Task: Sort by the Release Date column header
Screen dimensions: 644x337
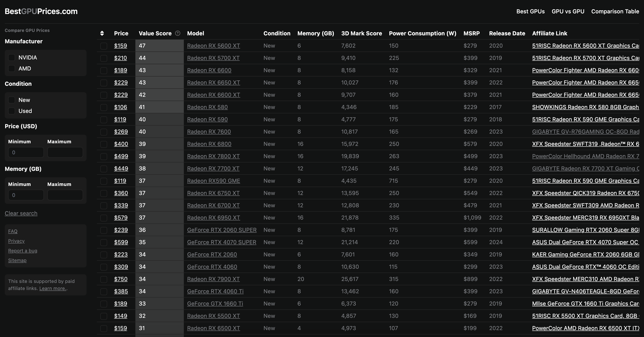Action: [x=507, y=33]
